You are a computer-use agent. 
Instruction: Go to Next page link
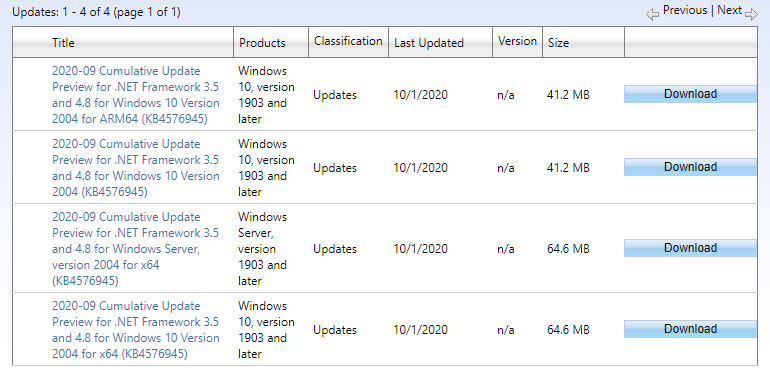click(x=729, y=10)
